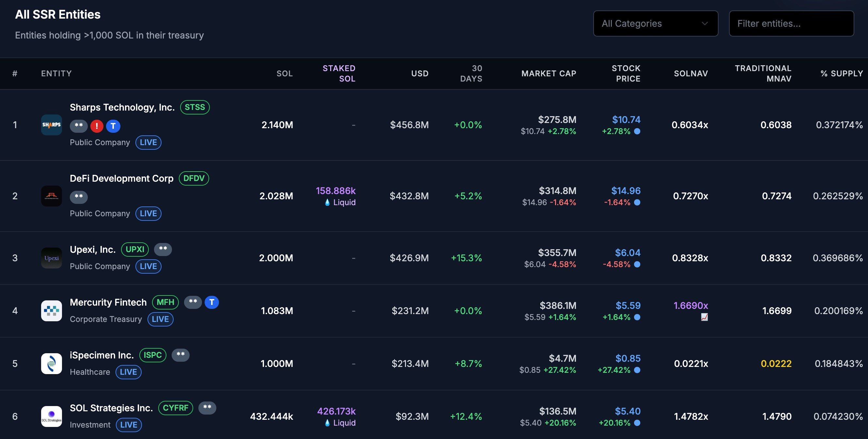The height and width of the screenshot is (439, 868).
Task: Sort by the Market Cap column header
Action: [x=549, y=73]
